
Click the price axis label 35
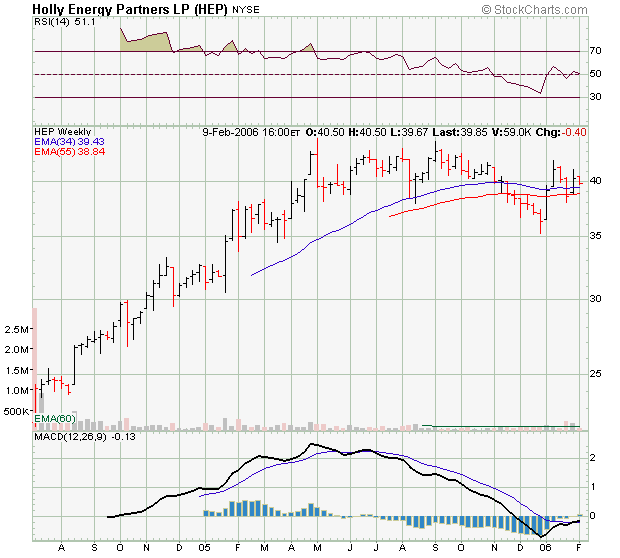coord(595,236)
